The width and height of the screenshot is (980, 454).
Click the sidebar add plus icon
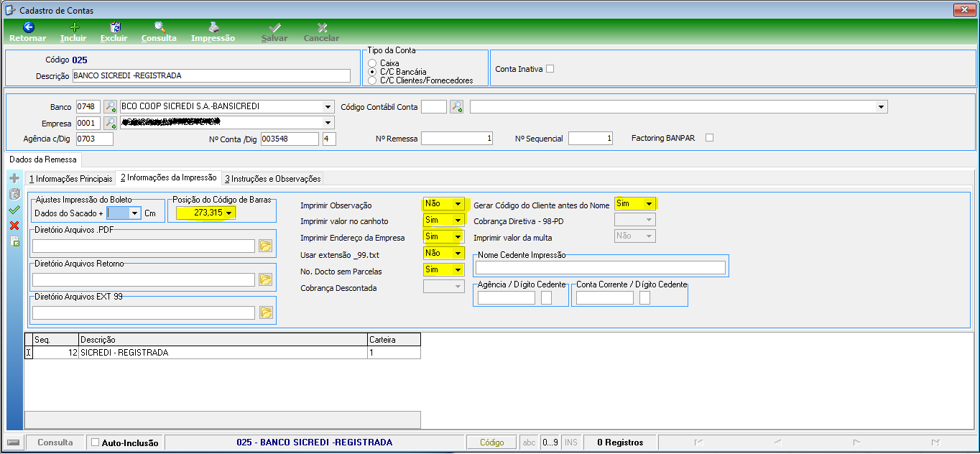point(14,178)
